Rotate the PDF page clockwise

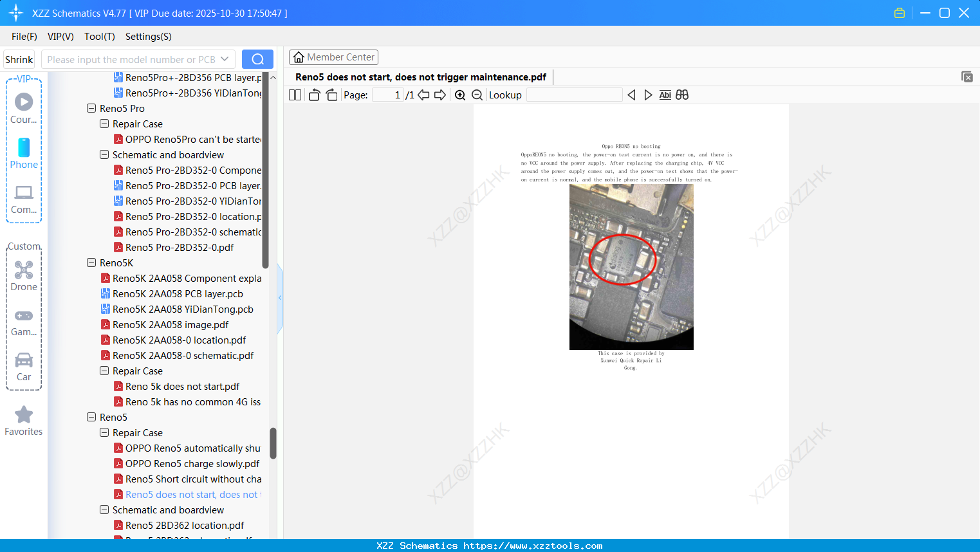coord(331,95)
